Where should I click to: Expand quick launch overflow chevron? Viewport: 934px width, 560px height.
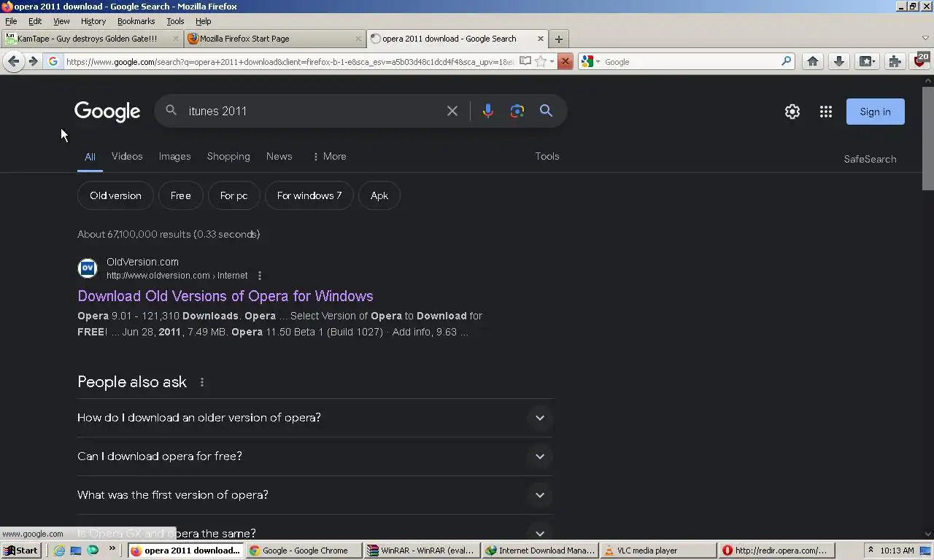point(112,549)
